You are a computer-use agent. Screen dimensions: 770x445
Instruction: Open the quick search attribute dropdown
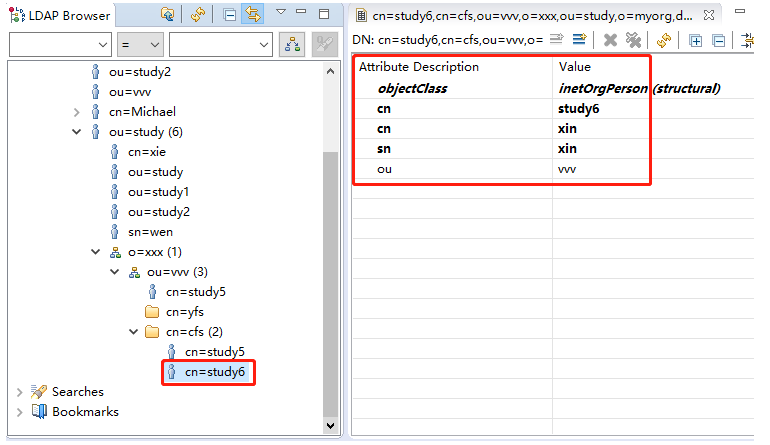click(60, 44)
